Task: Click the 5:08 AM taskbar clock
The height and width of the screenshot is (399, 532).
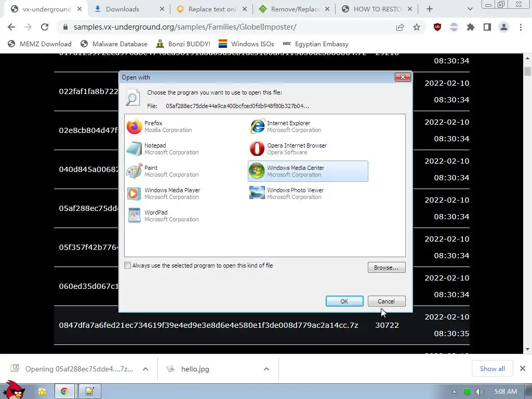Action: pos(506,392)
